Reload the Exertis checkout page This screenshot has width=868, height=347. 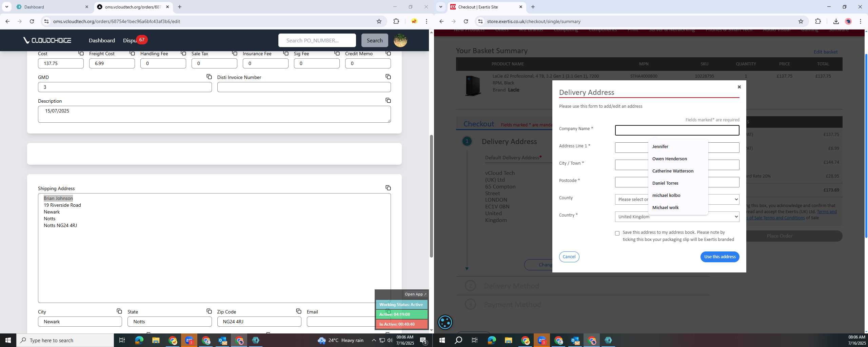[466, 21]
